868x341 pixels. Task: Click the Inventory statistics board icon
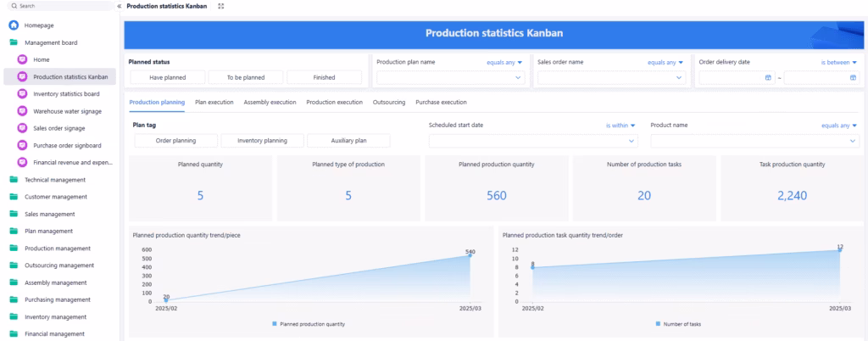[x=23, y=94]
